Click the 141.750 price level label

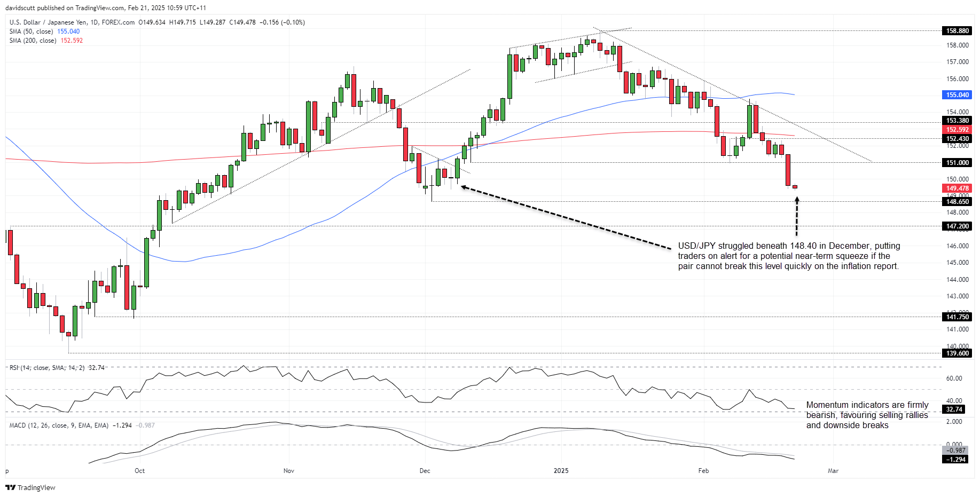[957, 317]
